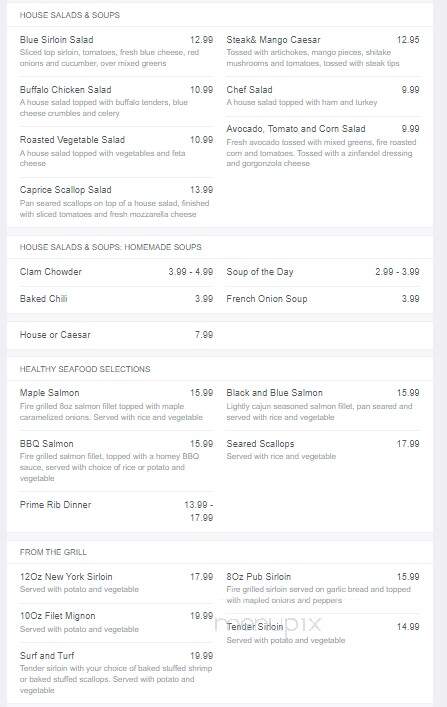Select the Blue Sirloin Salad item
The image size is (447, 707).
[116, 51]
